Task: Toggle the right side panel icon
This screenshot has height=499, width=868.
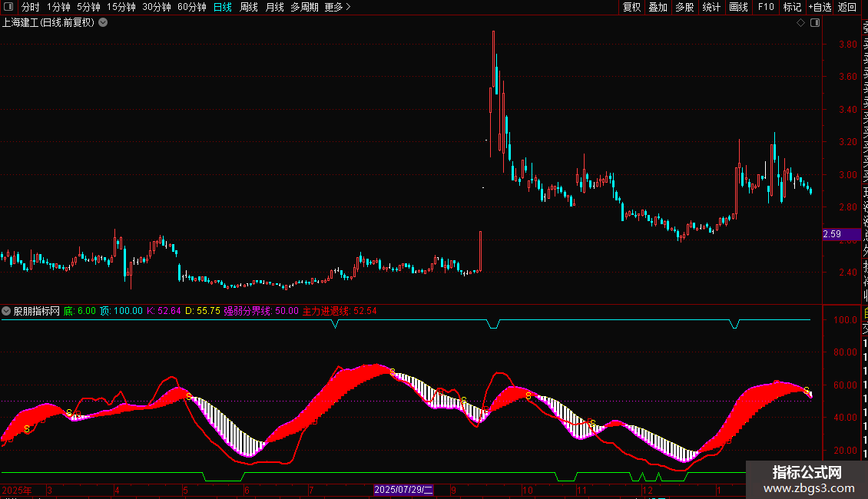Action: (x=815, y=23)
